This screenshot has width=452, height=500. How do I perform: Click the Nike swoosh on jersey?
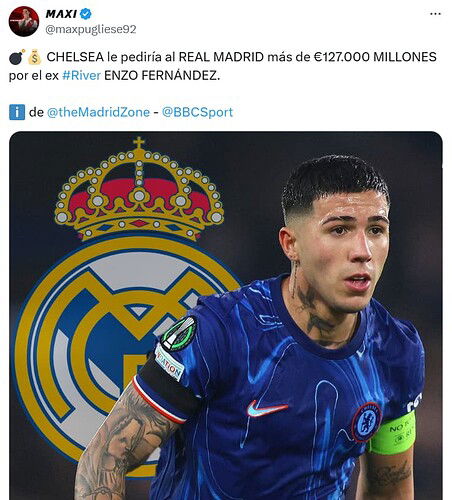tap(267, 409)
